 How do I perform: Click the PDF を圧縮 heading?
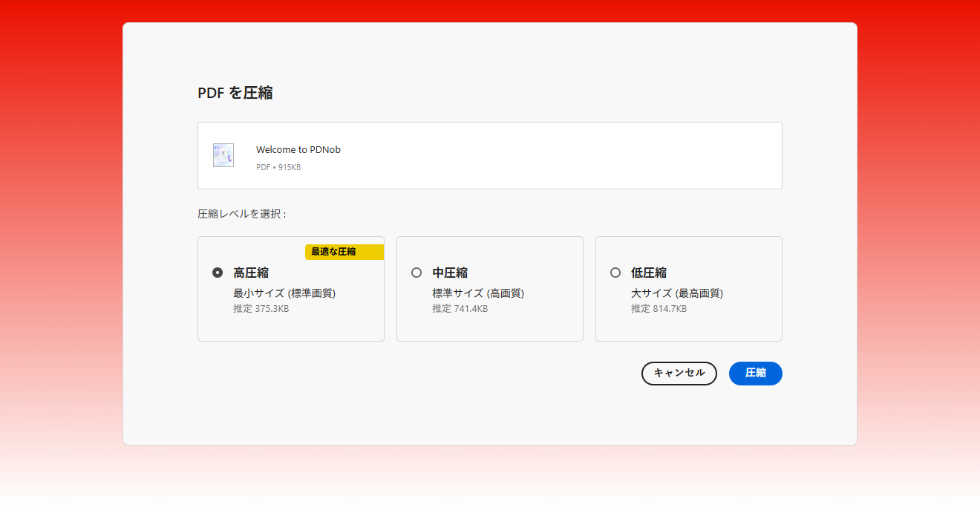tap(235, 93)
